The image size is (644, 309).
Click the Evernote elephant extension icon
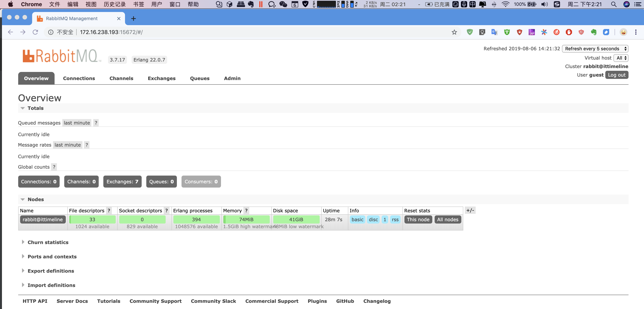pyautogui.click(x=593, y=32)
